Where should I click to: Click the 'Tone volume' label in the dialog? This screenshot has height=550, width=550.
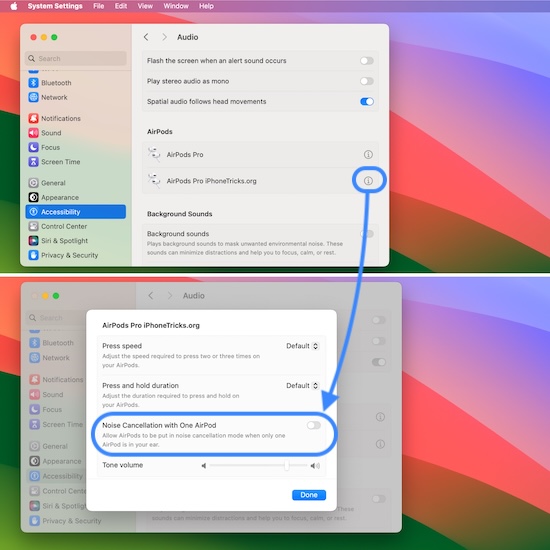pyautogui.click(x=123, y=465)
